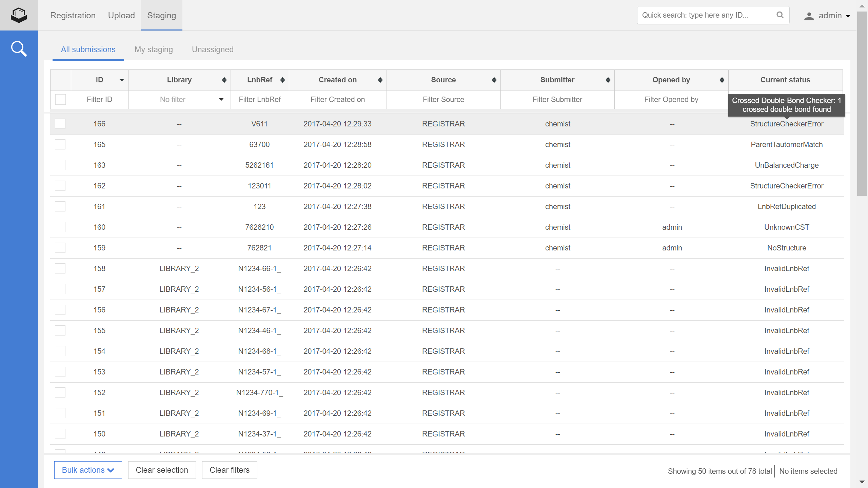Screen dimensions: 868x488
Task: Select checkbox for submission 163
Action: 60,165
